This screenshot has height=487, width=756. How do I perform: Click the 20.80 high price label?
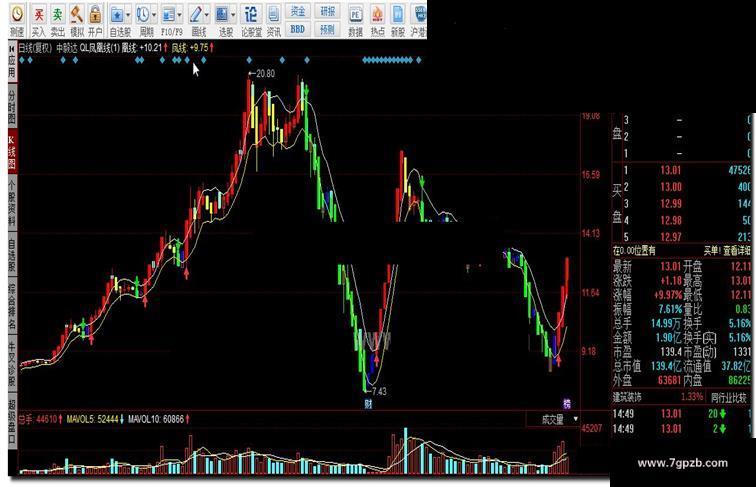tap(265, 74)
